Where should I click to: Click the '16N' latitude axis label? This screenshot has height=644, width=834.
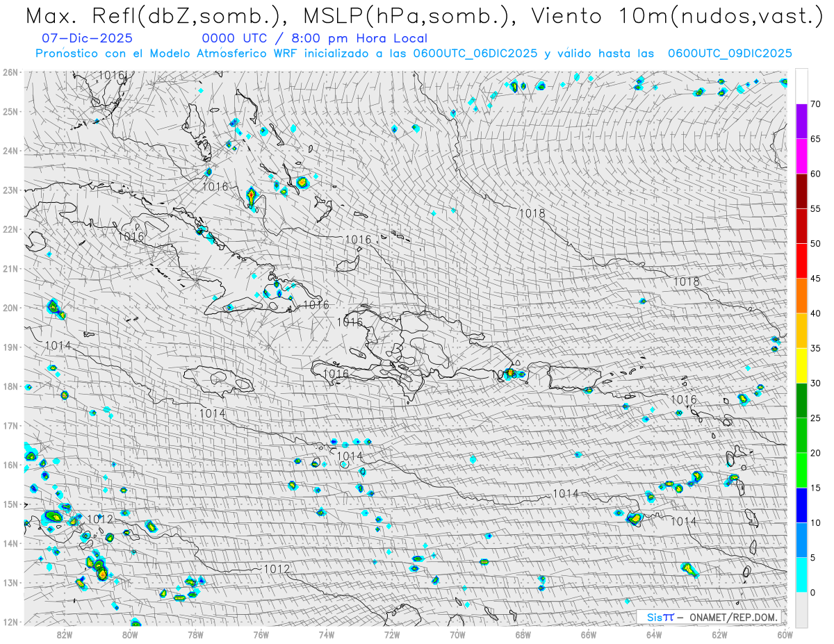coord(11,465)
